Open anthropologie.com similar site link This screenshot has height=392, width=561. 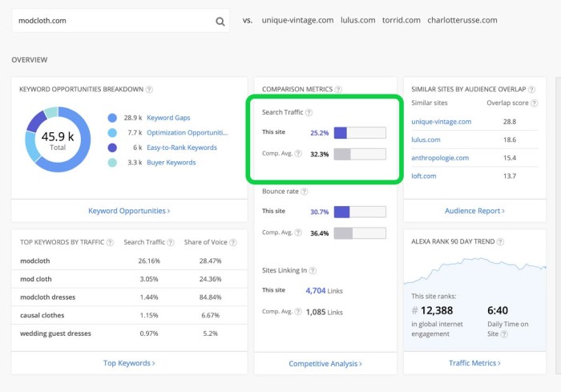coord(440,158)
